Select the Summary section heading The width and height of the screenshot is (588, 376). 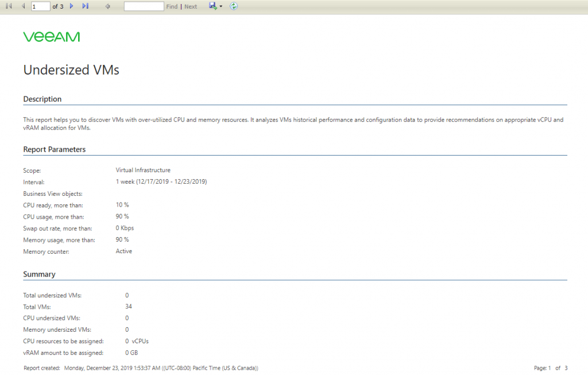pos(40,274)
